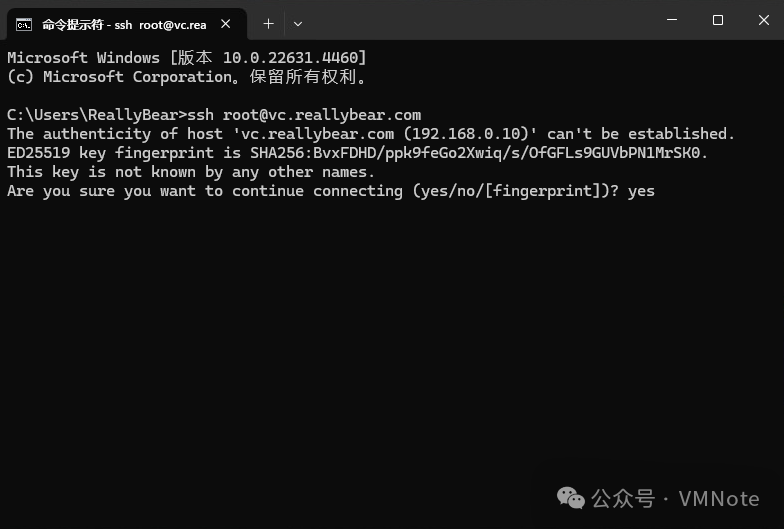The image size is (784, 529).
Task: Click the empty title bar area
Action: (470, 22)
